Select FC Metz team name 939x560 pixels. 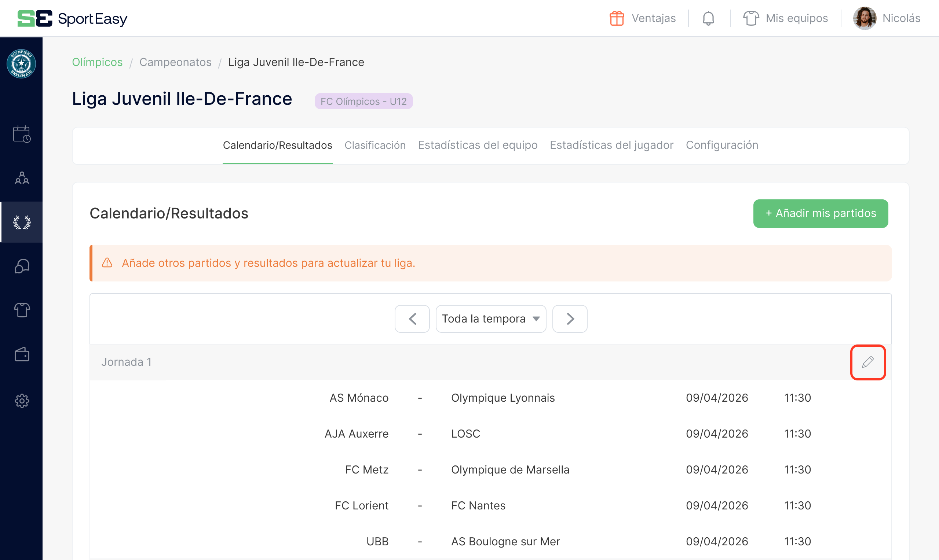click(367, 470)
